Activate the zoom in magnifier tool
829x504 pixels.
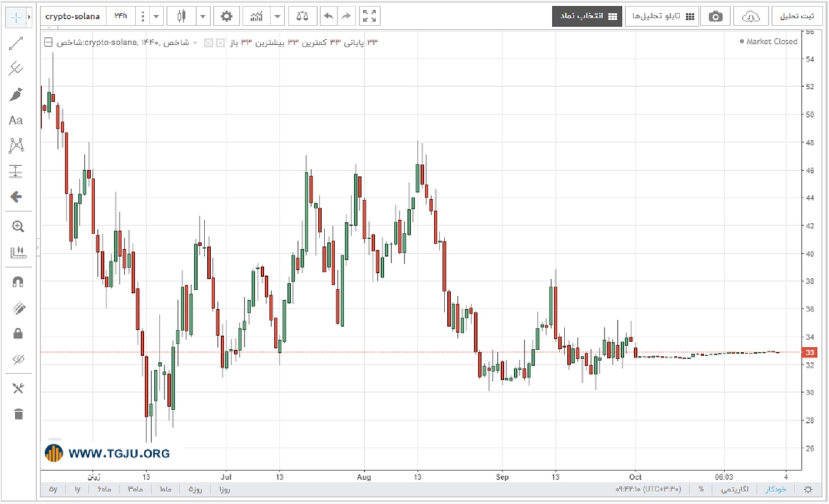click(x=18, y=226)
